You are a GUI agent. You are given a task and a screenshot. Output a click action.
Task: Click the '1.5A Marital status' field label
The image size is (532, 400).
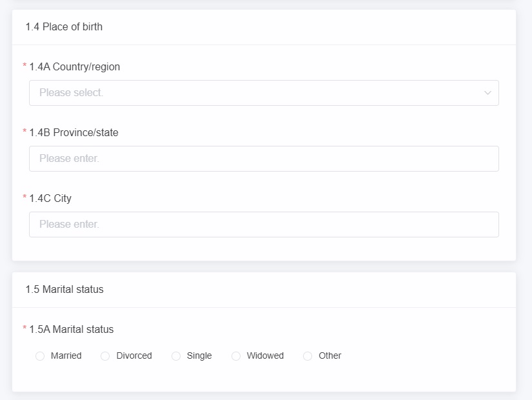pyautogui.click(x=72, y=330)
